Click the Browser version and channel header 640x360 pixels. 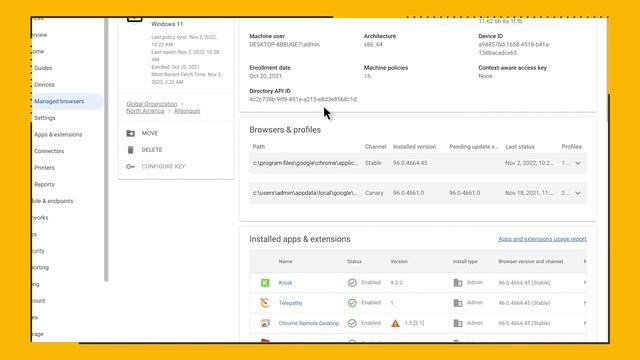pyautogui.click(x=531, y=261)
